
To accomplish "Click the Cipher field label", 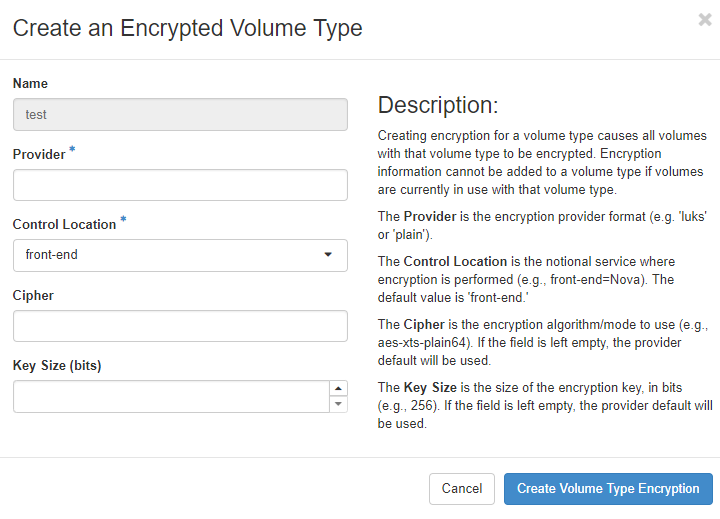I will pyautogui.click(x=33, y=296).
